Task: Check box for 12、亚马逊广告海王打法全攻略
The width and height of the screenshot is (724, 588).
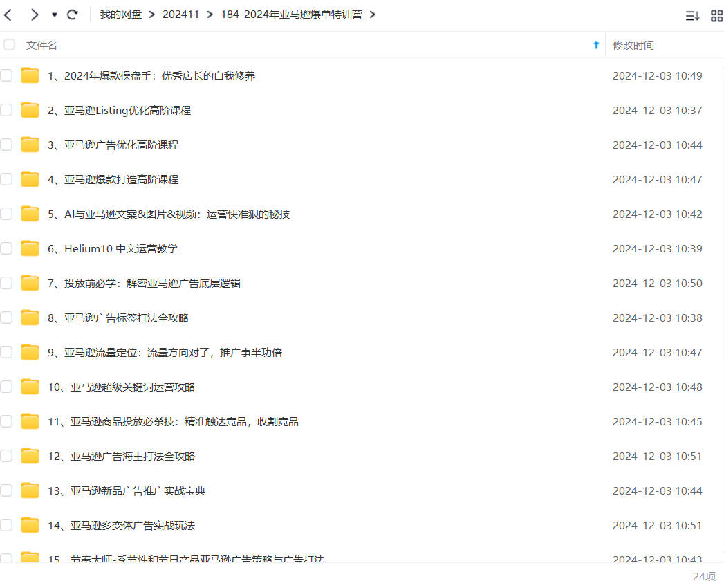Action: tap(6, 456)
